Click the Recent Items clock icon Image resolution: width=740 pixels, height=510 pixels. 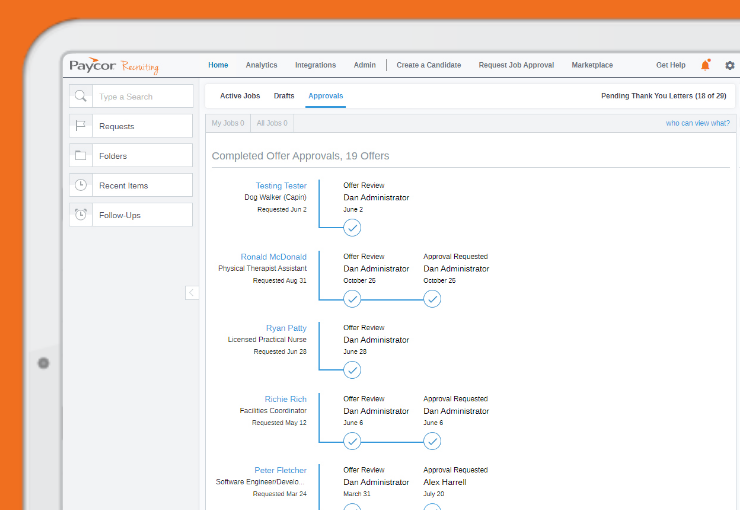81,185
